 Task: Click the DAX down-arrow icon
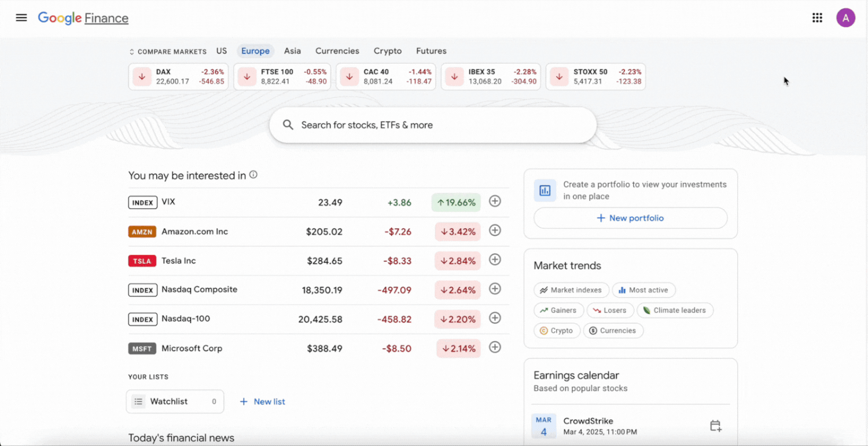point(142,76)
